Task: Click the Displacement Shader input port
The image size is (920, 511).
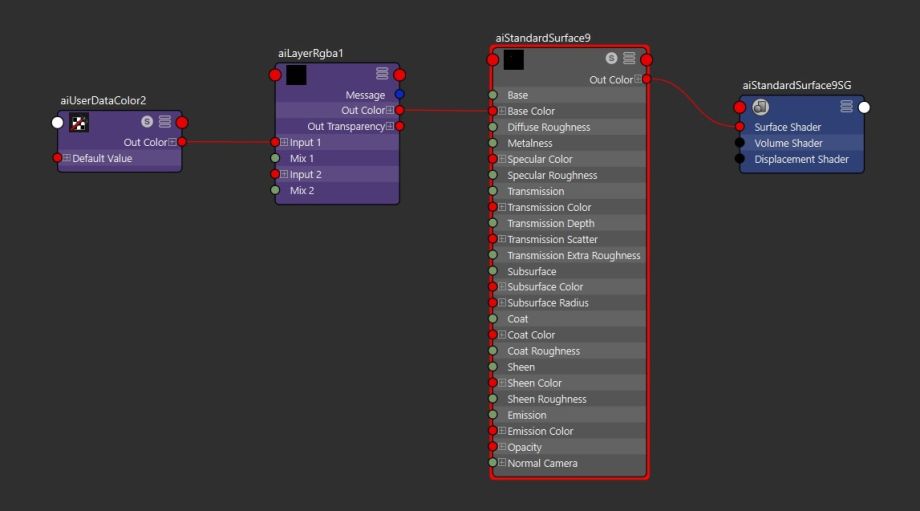Action: point(740,159)
